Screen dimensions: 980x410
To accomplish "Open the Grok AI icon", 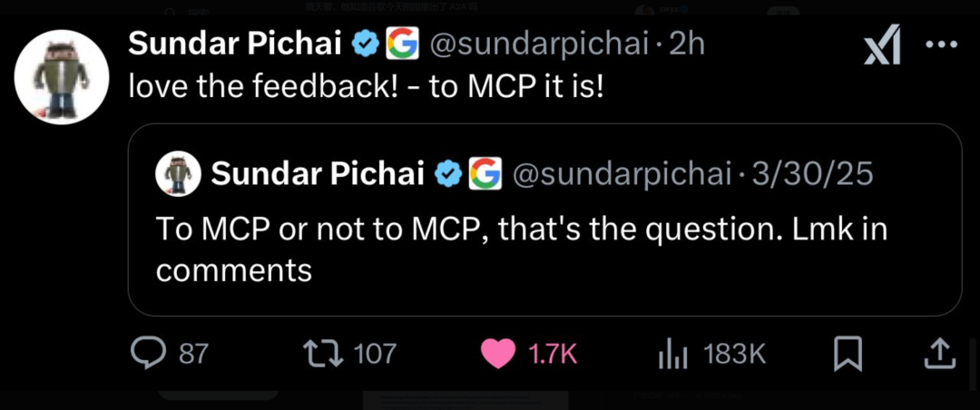I will tap(881, 46).
